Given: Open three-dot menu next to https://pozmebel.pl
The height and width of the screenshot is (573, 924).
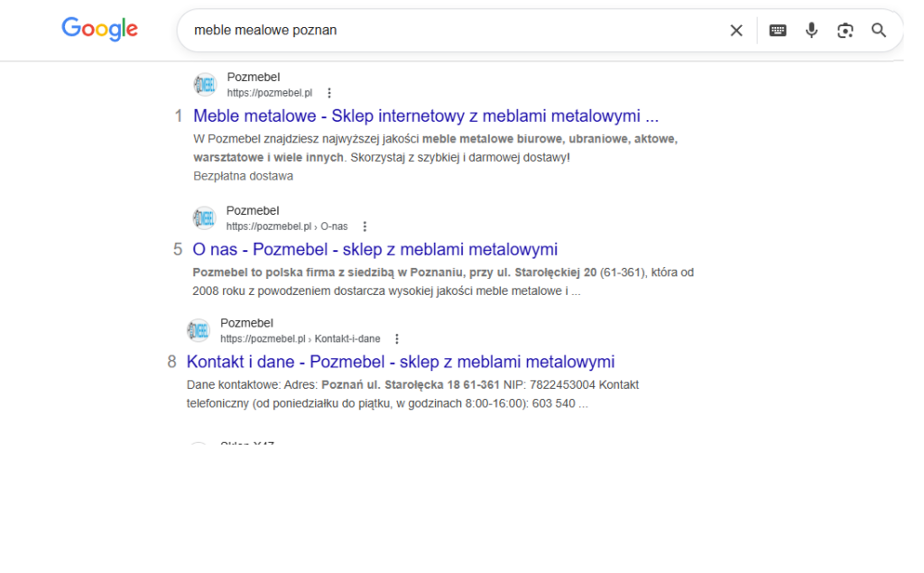Looking at the screenshot, I should click(x=329, y=93).
